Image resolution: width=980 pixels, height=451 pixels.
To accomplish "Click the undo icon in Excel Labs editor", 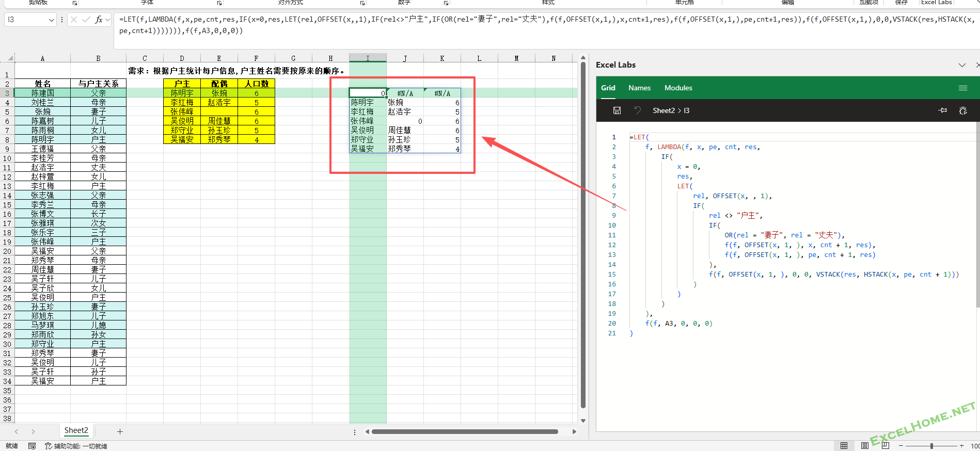I will [637, 110].
